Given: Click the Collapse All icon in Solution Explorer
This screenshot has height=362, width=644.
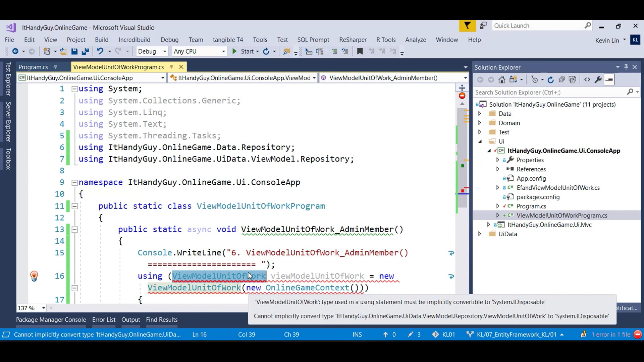Looking at the screenshot, I should [x=561, y=80].
